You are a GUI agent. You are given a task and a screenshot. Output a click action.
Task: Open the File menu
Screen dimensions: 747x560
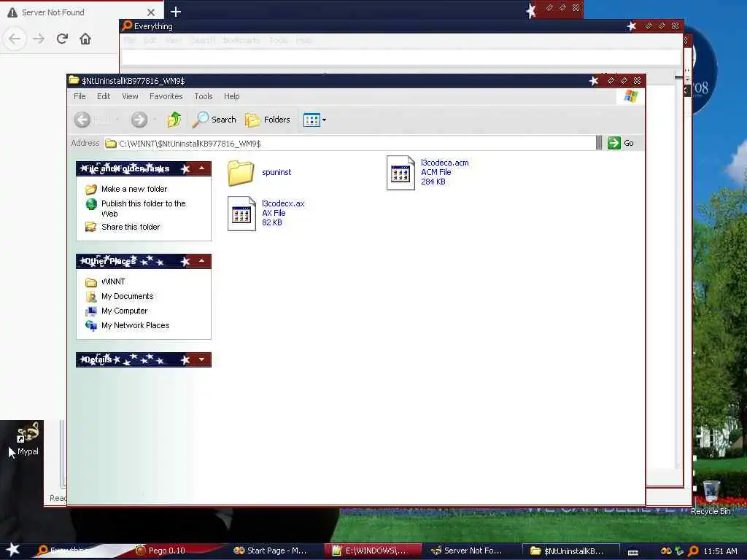pos(80,96)
